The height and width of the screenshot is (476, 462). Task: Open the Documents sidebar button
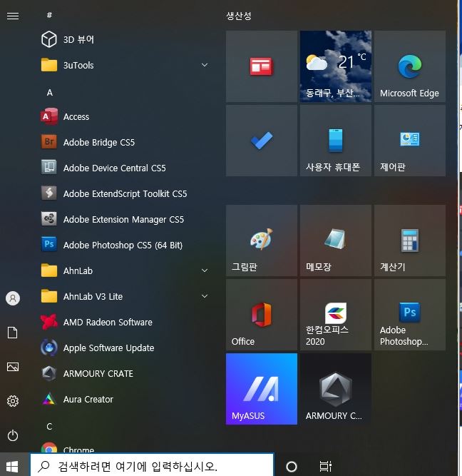tap(12, 333)
